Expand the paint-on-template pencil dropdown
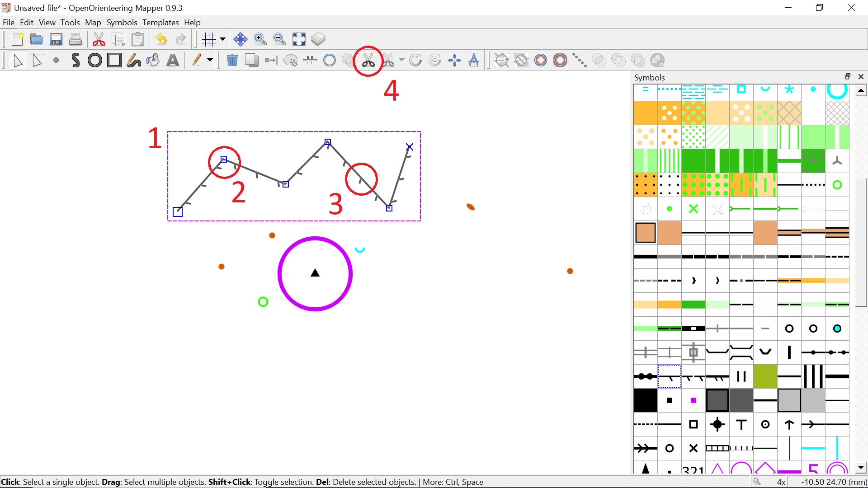 coord(210,61)
